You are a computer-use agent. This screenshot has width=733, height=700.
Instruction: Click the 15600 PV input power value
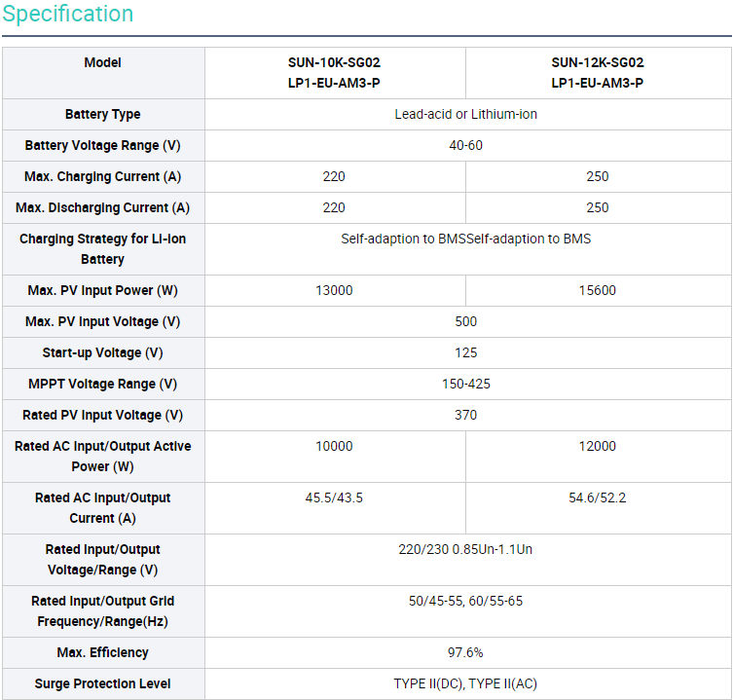597,291
